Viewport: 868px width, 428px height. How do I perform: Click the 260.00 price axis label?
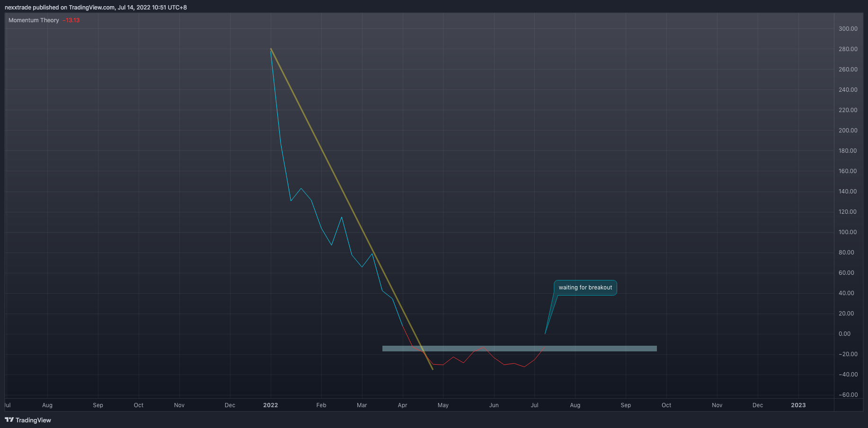tap(848, 70)
